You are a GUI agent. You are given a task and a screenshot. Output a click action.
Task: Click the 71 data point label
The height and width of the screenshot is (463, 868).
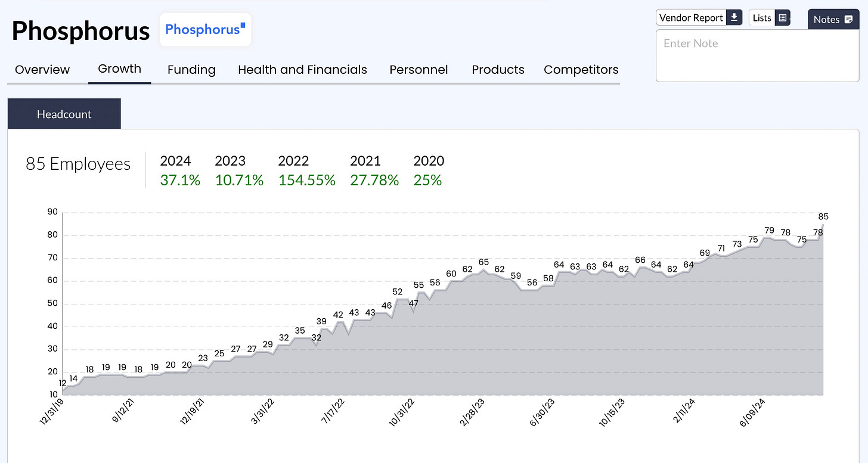pos(721,248)
